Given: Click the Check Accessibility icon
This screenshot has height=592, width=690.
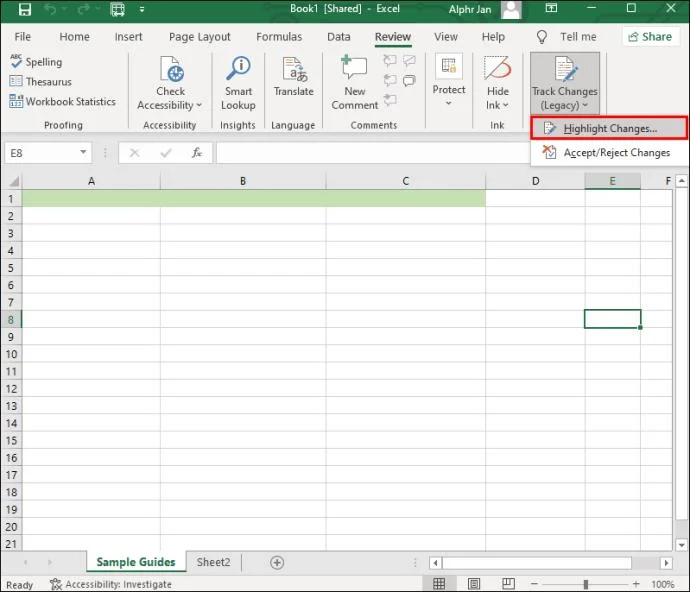Looking at the screenshot, I should tap(171, 70).
